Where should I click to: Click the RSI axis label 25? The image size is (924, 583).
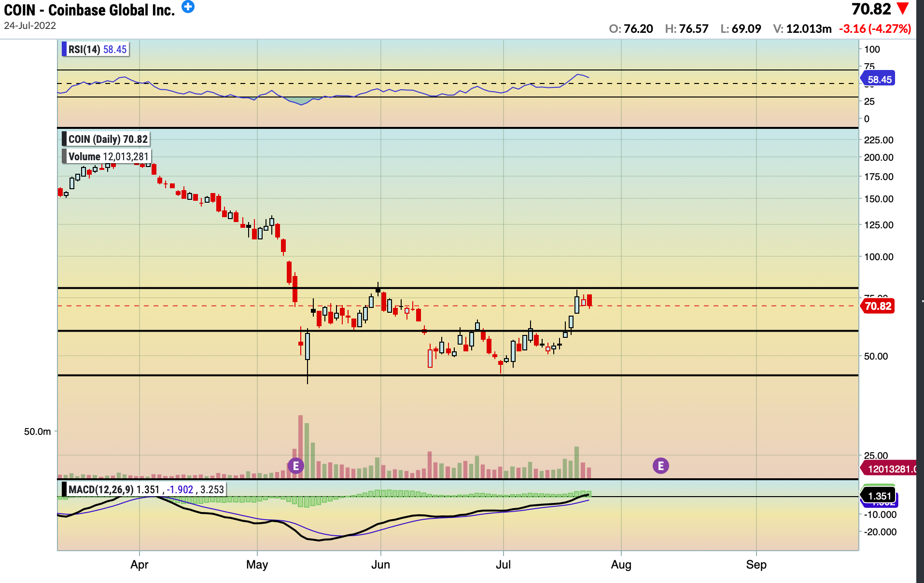[x=869, y=101]
